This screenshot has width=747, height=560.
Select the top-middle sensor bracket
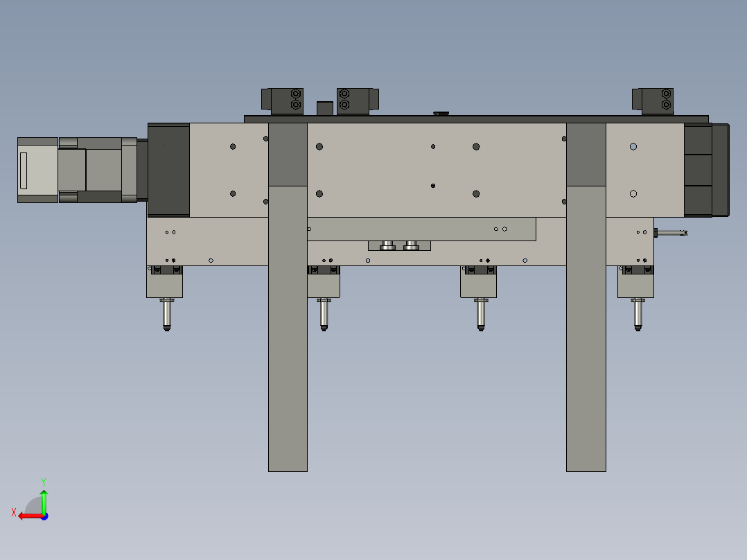(x=358, y=100)
